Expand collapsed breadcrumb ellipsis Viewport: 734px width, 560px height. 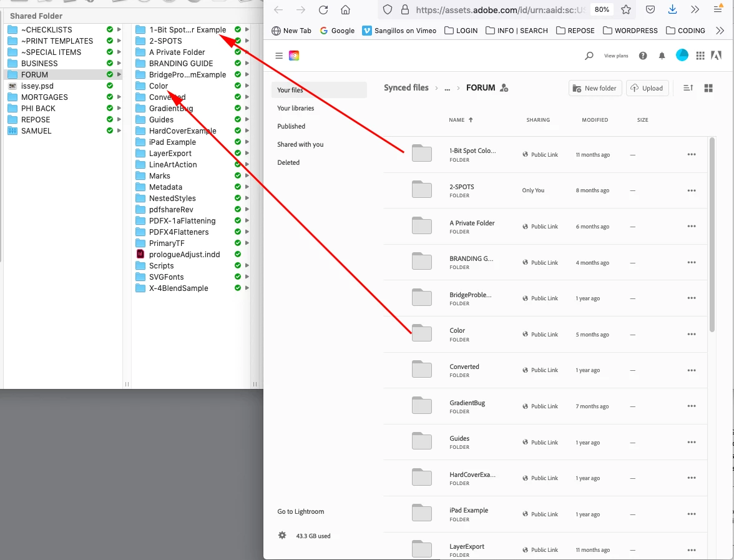[447, 88]
